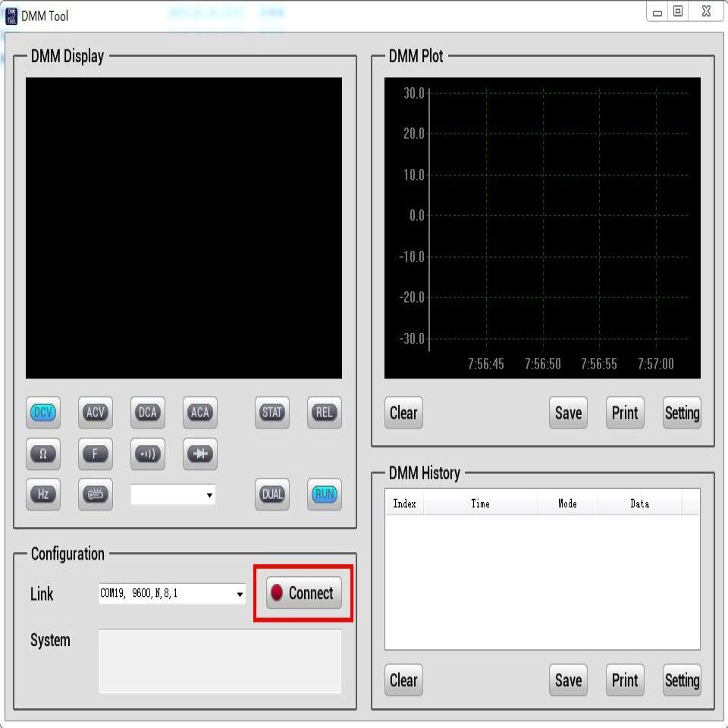This screenshot has height=728, width=728.
Task: Open the DMM History Setting
Action: (x=681, y=680)
